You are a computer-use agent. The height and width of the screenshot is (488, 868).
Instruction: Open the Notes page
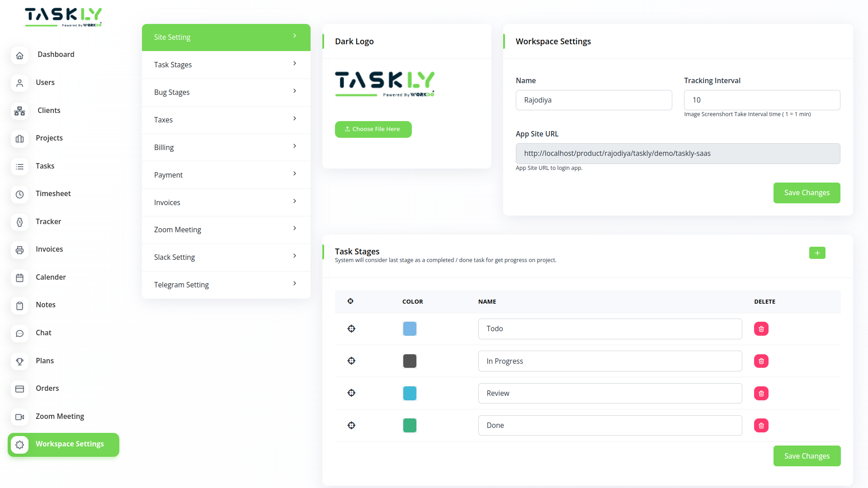pos(46,305)
